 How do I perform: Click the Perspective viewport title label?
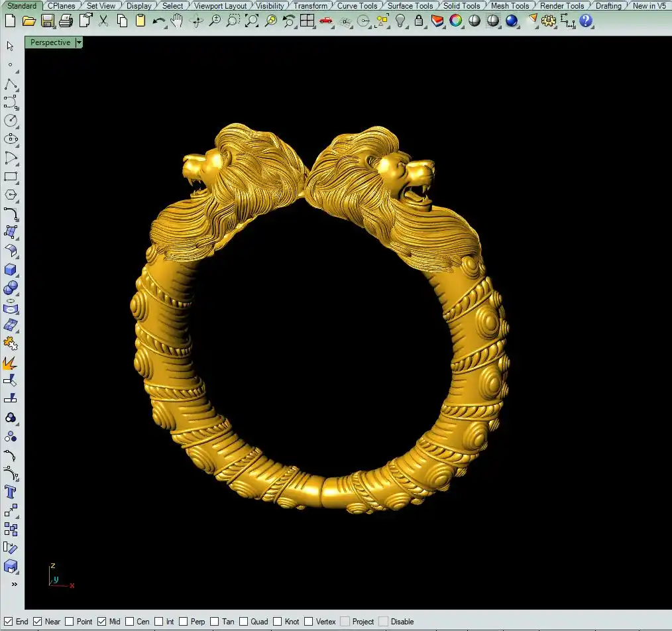[50, 42]
